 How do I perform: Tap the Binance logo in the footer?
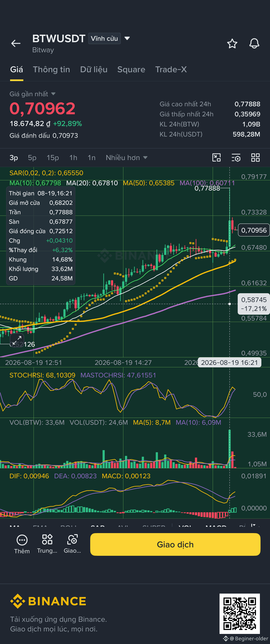pos(48,601)
